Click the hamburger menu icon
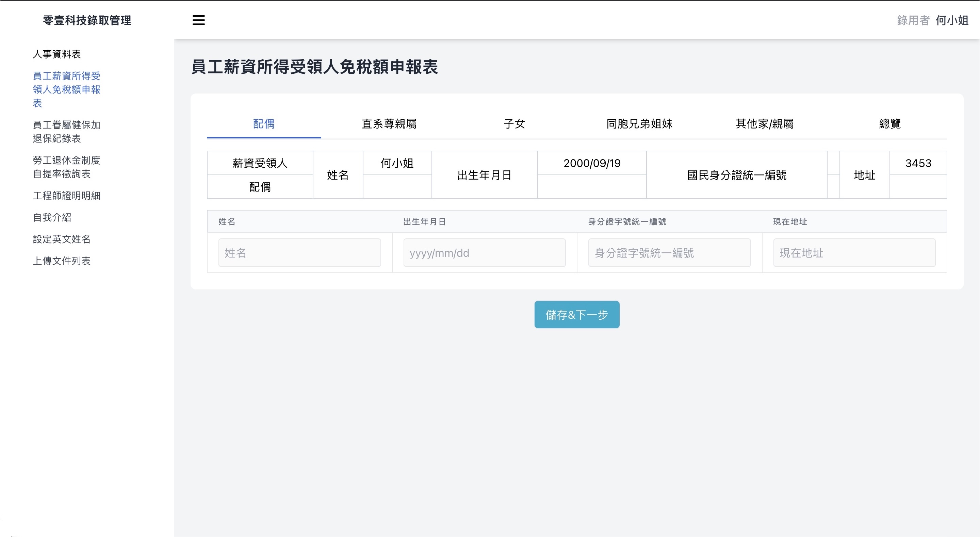This screenshot has width=980, height=537. click(x=198, y=20)
